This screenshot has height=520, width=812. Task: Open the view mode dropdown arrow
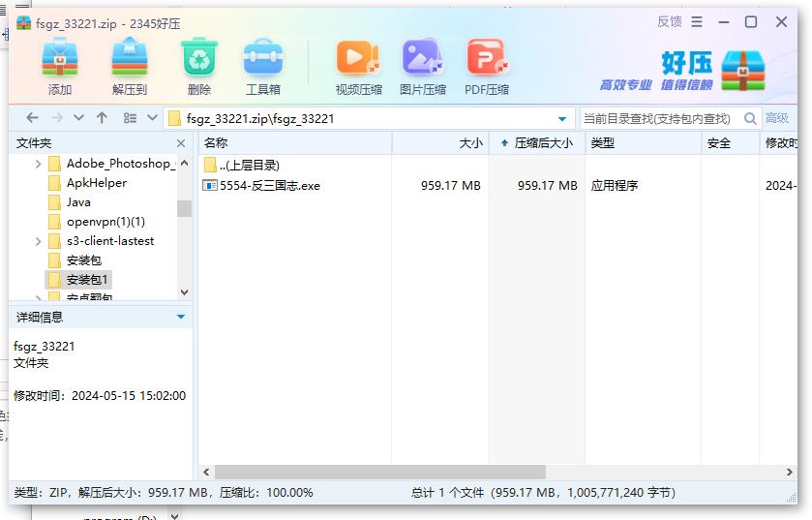pos(152,118)
